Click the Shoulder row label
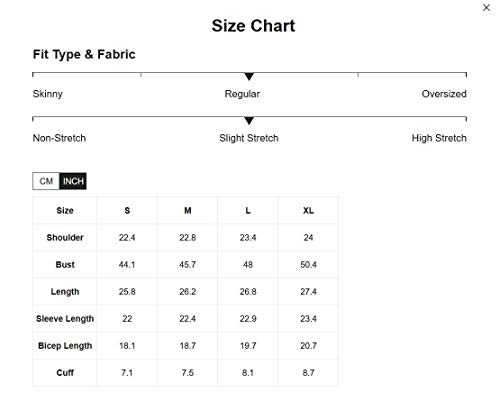 (x=65, y=238)
